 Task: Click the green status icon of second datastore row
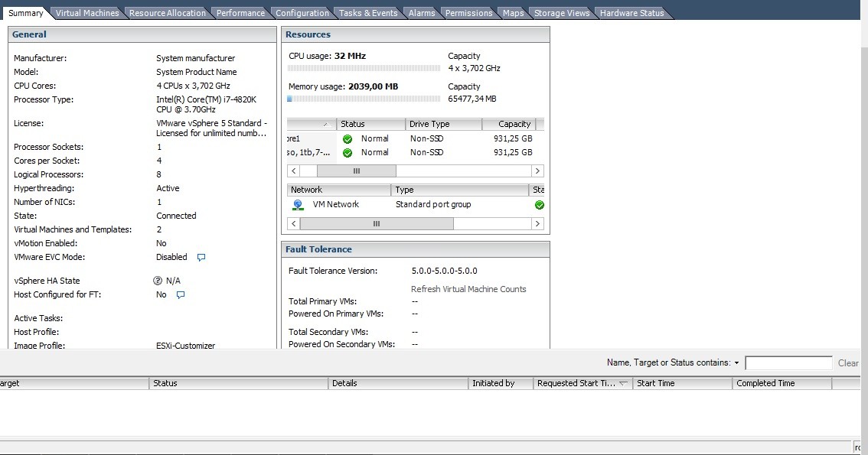348,153
